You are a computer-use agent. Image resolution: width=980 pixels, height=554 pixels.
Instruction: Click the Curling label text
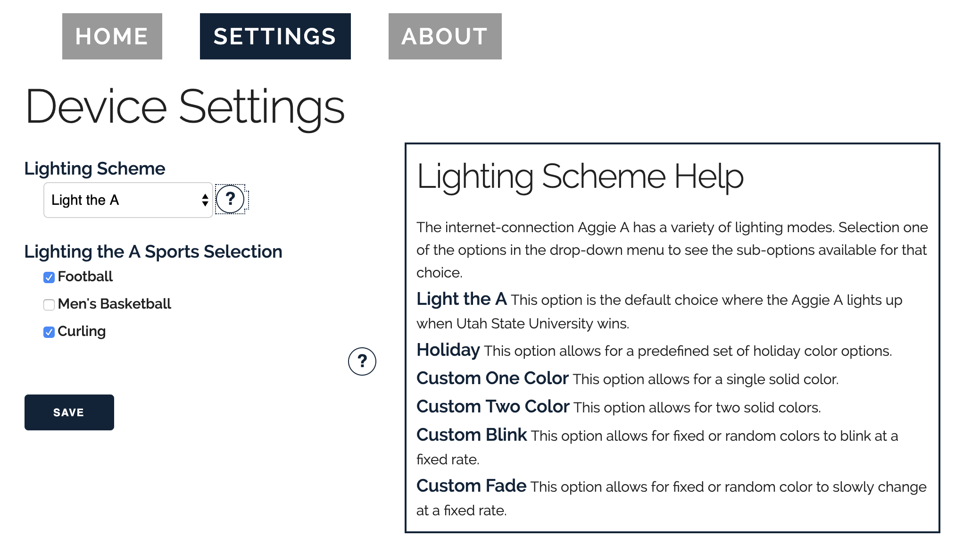[82, 332]
